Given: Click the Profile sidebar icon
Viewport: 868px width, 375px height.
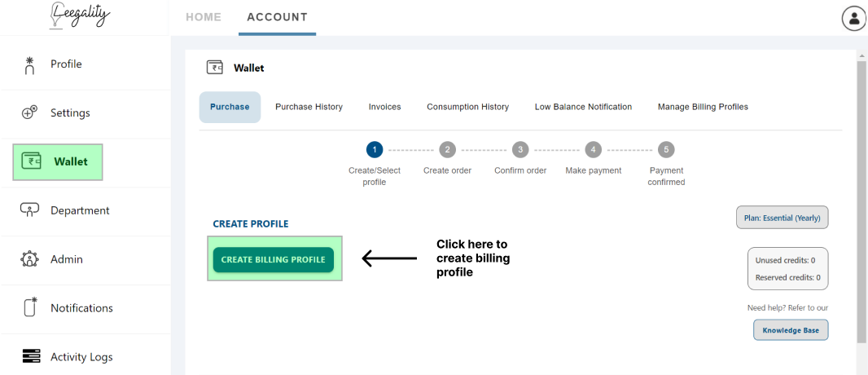Looking at the screenshot, I should (30, 65).
